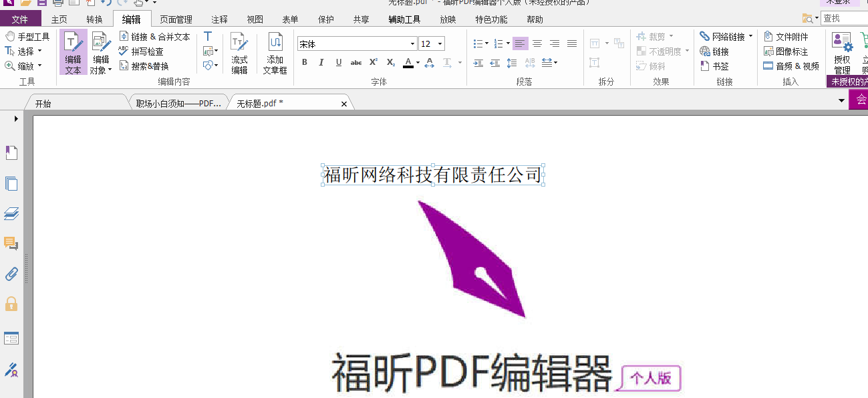Open the 开始 start document tab
Viewport: 868px width, 398px height.
pyautogui.click(x=43, y=104)
